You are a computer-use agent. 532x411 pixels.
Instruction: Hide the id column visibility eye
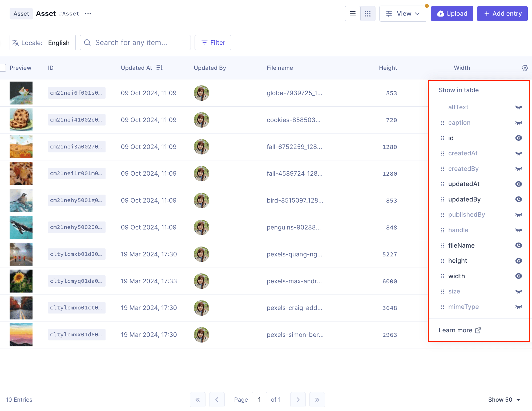click(x=519, y=138)
